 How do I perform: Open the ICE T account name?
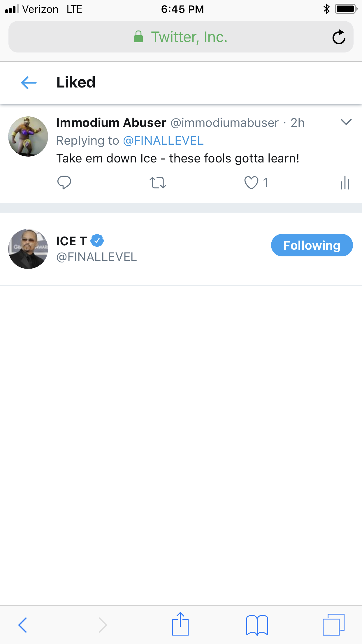click(72, 241)
